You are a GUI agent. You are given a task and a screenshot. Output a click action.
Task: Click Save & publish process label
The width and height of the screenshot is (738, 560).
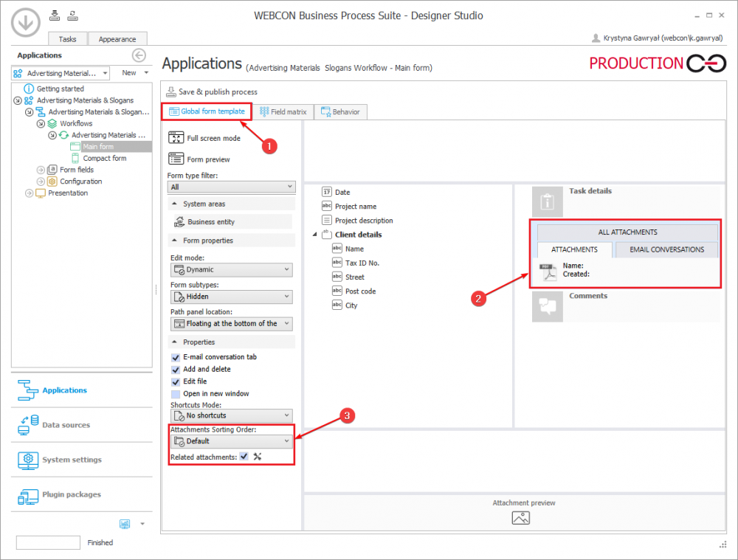[x=218, y=91]
